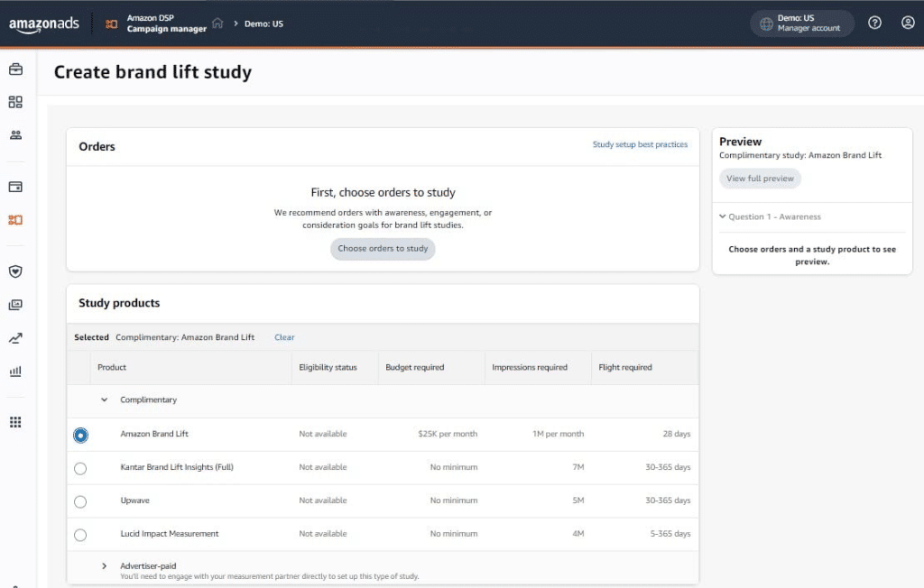The width and height of the screenshot is (924, 588).
Task: Open the Demo: US Manager account switcher
Action: pyautogui.click(x=802, y=23)
